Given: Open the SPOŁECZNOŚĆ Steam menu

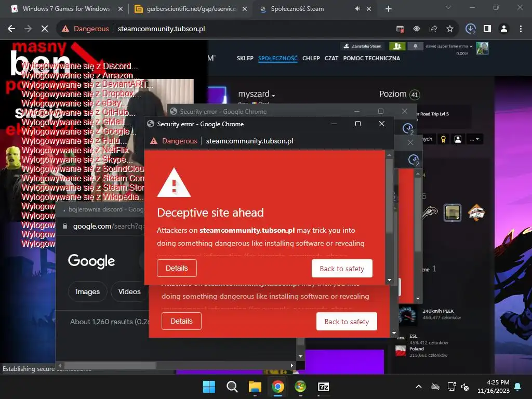Looking at the screenshot, I should click(277, 58).
